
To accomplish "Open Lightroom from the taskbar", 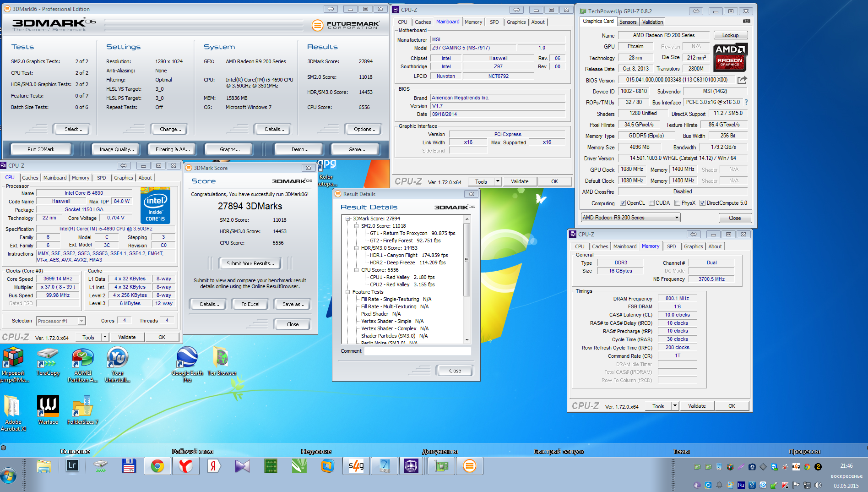I will [72, 466].
